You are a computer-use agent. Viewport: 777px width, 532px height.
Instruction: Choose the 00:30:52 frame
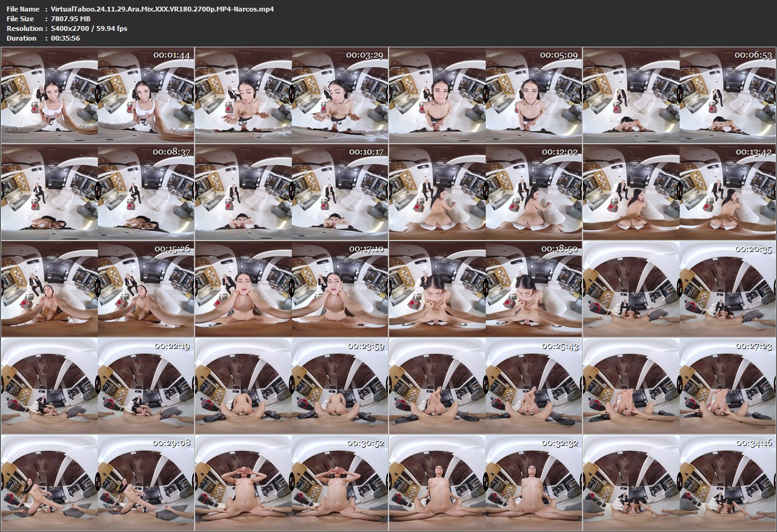coord(292,483)
